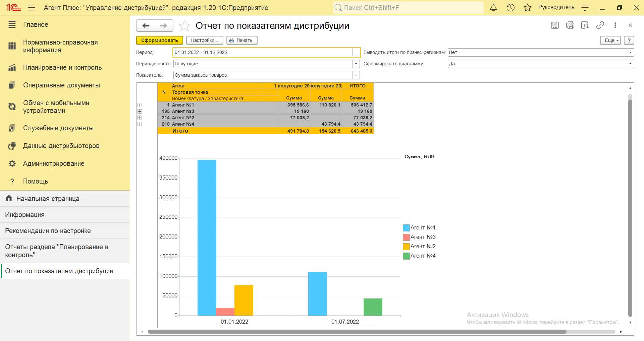Close the report tab with X
This screenshot has width=644, height=341.
coord(630,25)
